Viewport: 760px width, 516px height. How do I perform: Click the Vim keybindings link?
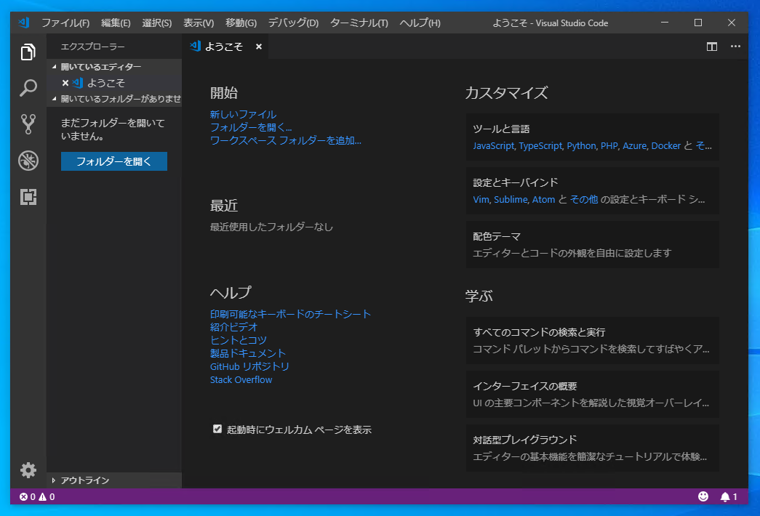[x=481, y=200]
